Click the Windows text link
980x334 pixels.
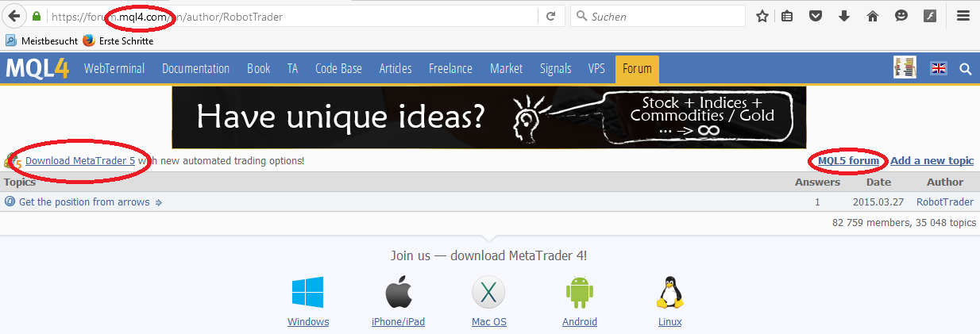click(308, 322)
